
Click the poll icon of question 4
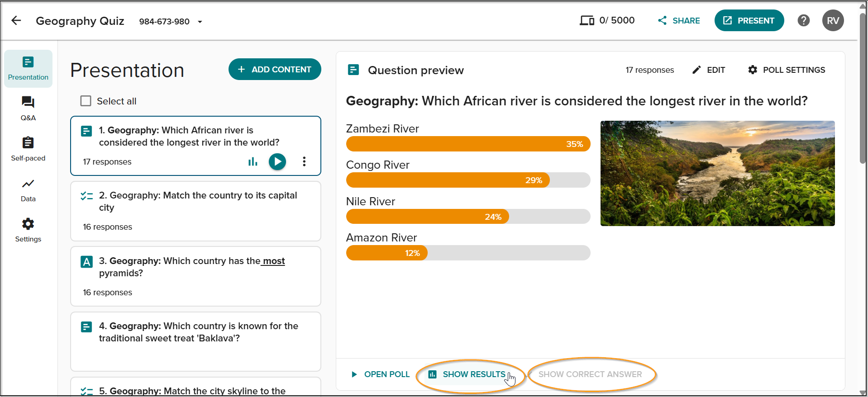(86, 327)
